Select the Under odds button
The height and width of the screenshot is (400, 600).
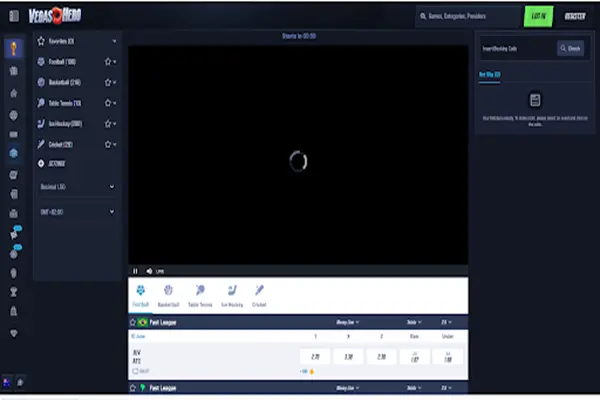(x=448, y=357)
